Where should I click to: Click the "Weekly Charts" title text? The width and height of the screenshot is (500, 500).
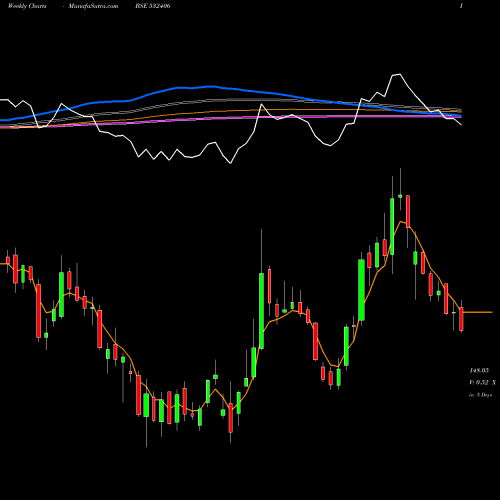point(27,6)
